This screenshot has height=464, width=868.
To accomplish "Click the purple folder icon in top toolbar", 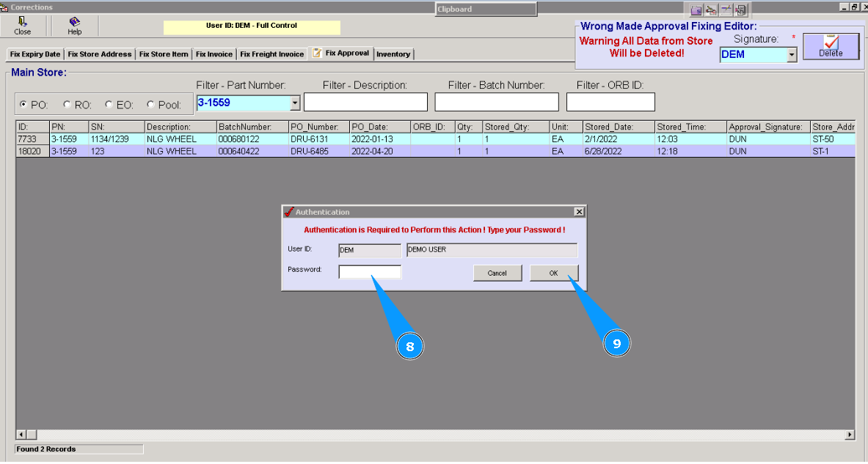I will [696, 10].
